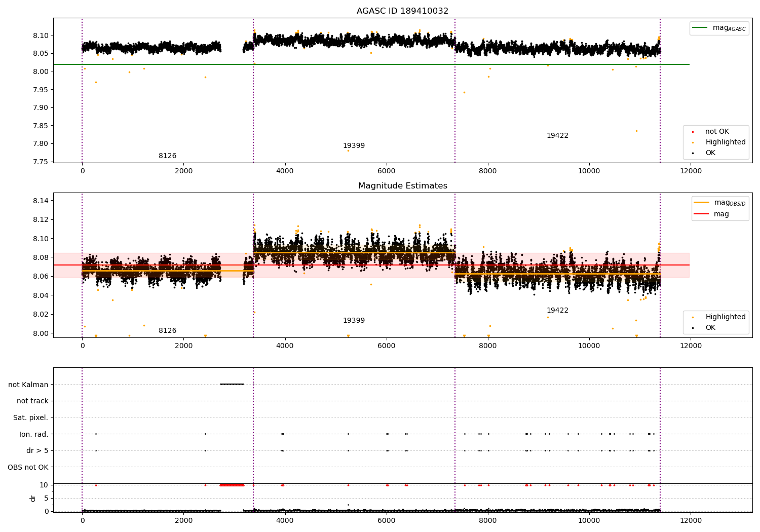Click the 7.80 y-axis tick label
The height and width of the screenshot is (532, 760).
[x=41, y=144]
